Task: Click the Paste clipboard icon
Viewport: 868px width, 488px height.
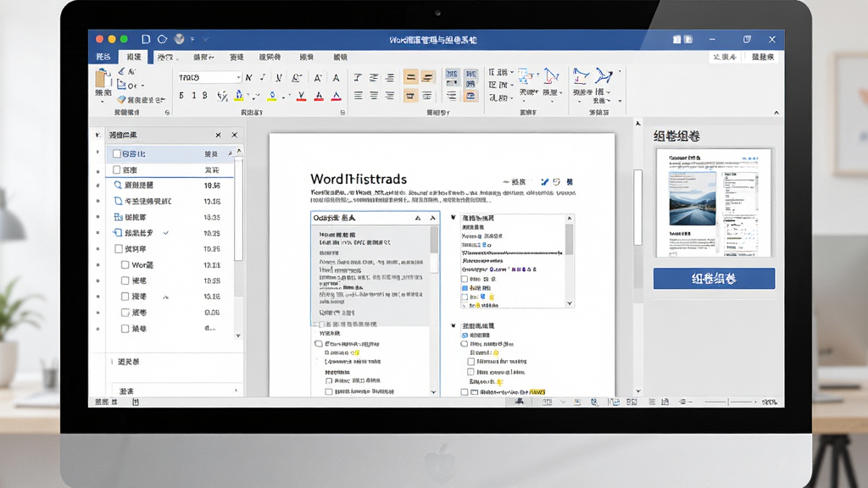Action: click(102, 77)
